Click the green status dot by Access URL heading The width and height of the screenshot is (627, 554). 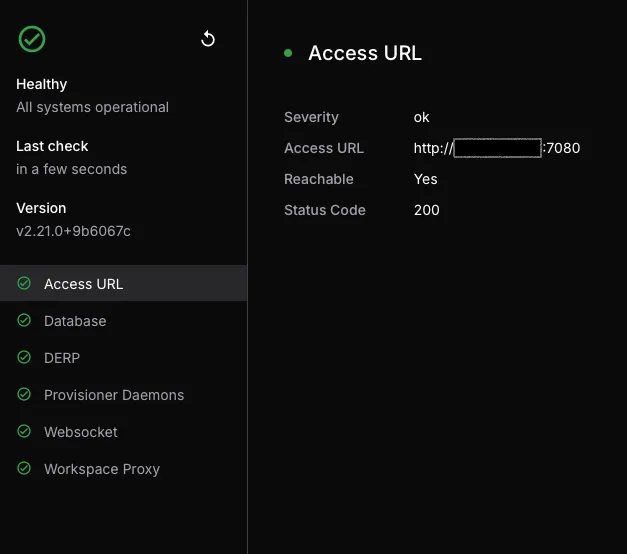pyautogui.click(x=289, y=53)
